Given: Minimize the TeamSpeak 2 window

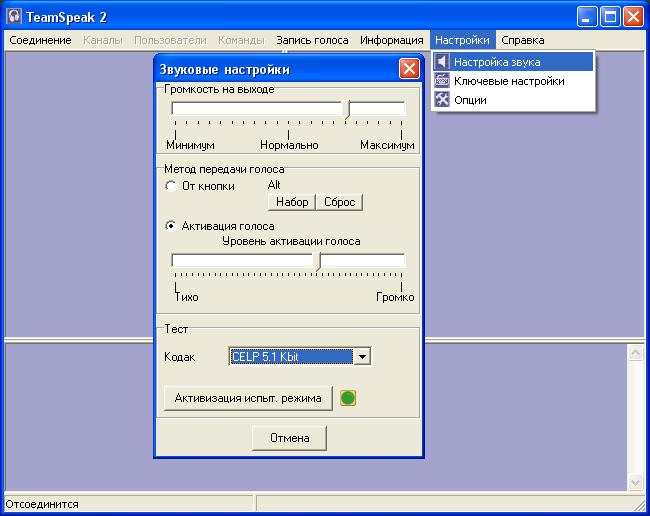Looking at the screenshot, I should coord(587,17).
